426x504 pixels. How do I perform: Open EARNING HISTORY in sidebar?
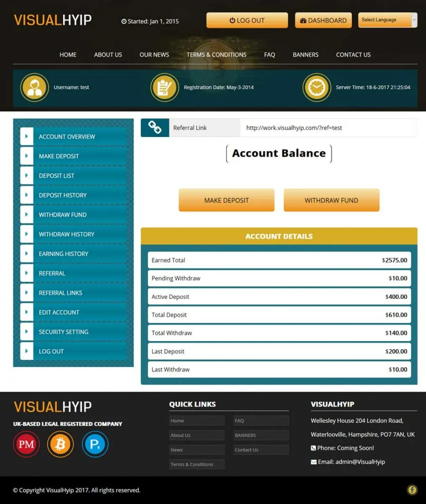73,254
